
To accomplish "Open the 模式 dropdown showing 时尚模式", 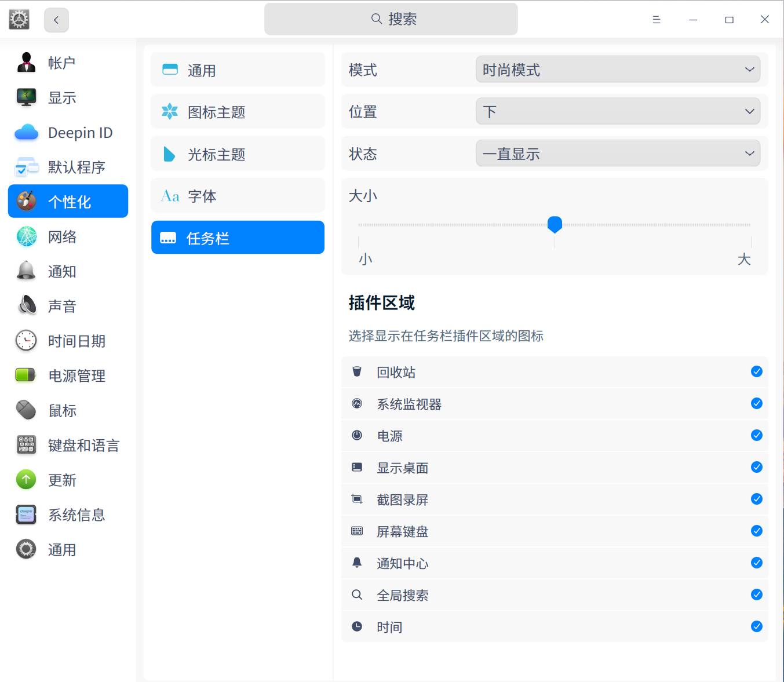I will click(618, 70).
